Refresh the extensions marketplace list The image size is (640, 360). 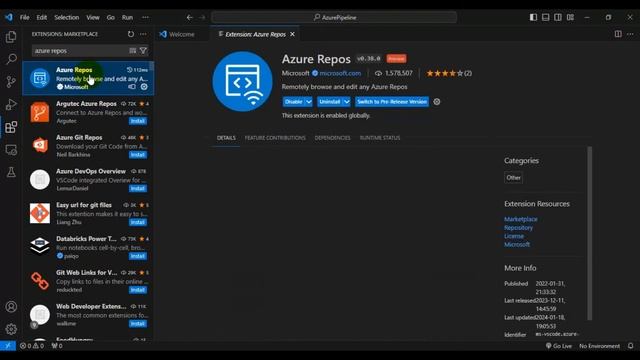pyautogui.click(x=131, y=34)
